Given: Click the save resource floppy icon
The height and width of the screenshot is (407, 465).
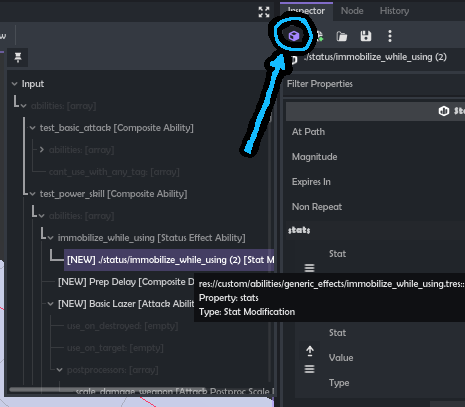Looking at the screenshot, I should click(x=366, y=36).
